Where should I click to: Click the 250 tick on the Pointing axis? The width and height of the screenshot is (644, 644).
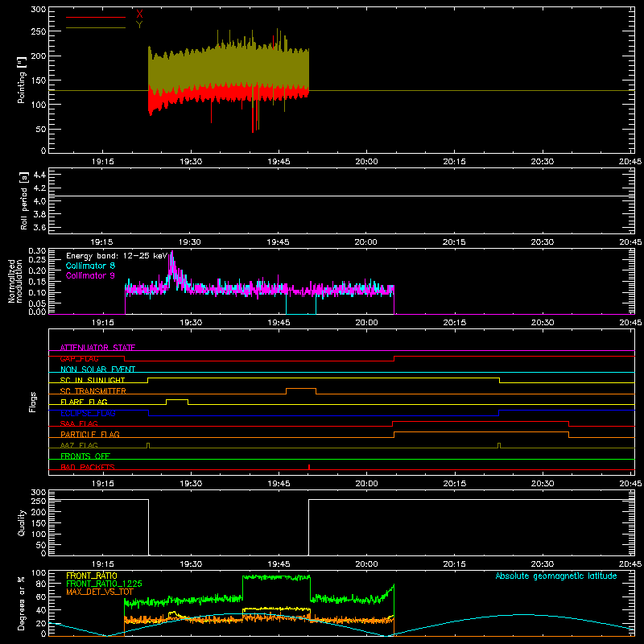coord(39,31)
